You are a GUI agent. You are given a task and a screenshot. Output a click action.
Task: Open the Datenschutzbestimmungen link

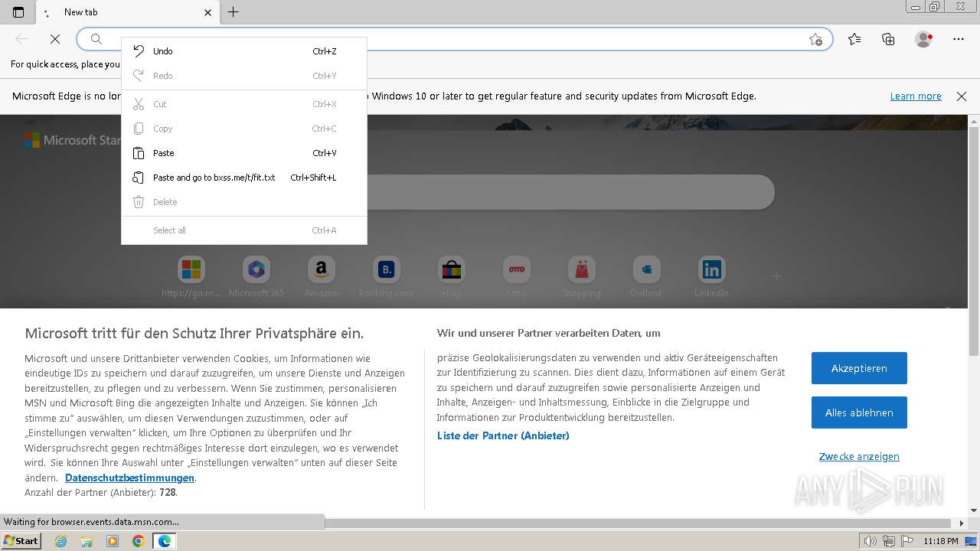point(130,478)
